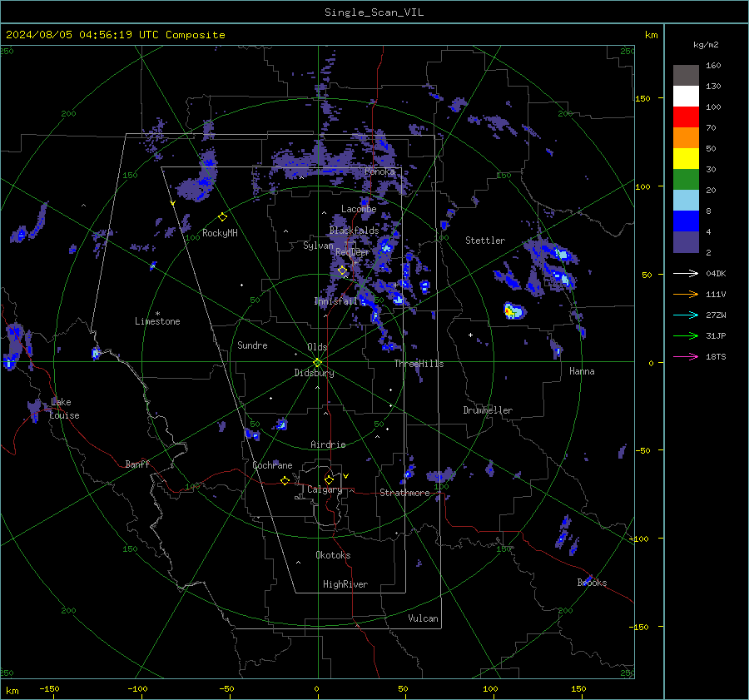Pick the bright blue 4–8 legend color

(686, 221)
